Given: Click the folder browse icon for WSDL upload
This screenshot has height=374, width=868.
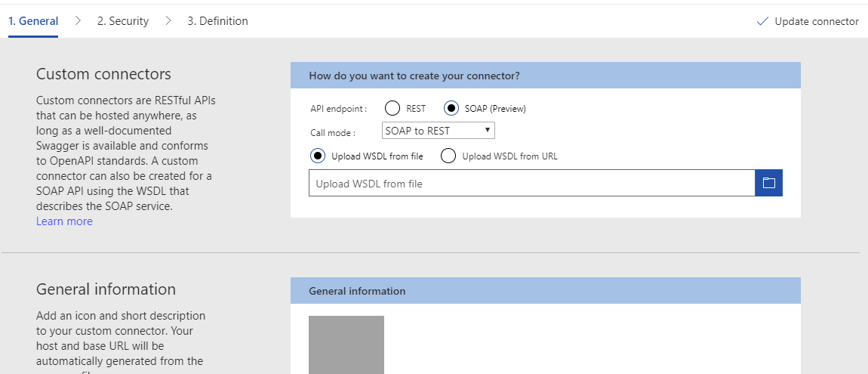Looking at the screenshot, I should coord(768,183).
